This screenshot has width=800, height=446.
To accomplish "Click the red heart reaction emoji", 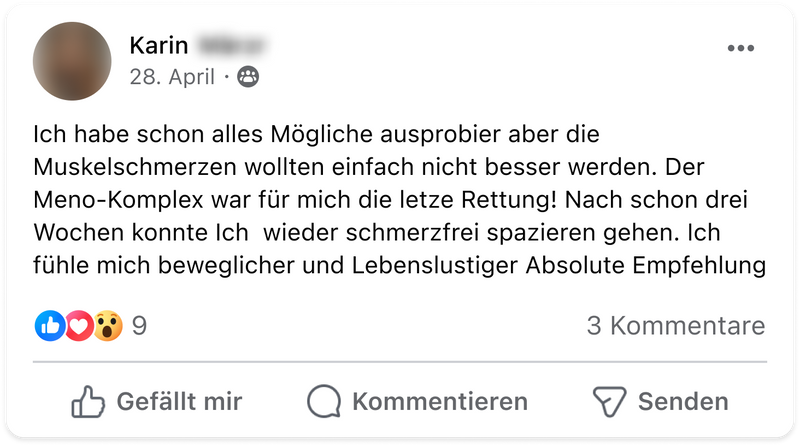I will (x=78, y=325).
